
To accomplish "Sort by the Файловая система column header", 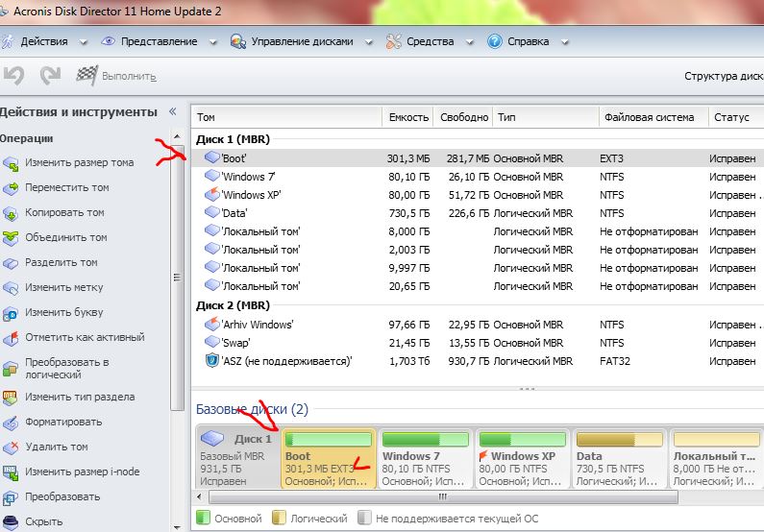I will pos(653,117).
